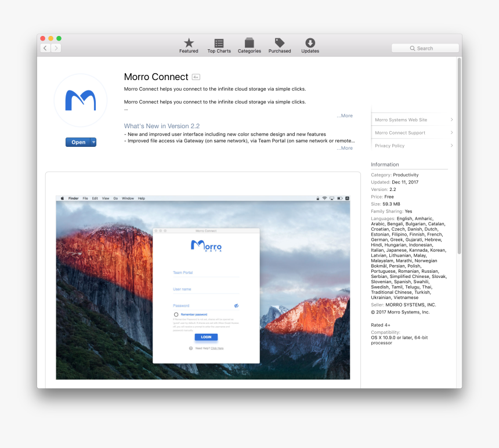Go back with left arrow button
The width and height of the screenshot is (499, 448).
click(45, 48)
